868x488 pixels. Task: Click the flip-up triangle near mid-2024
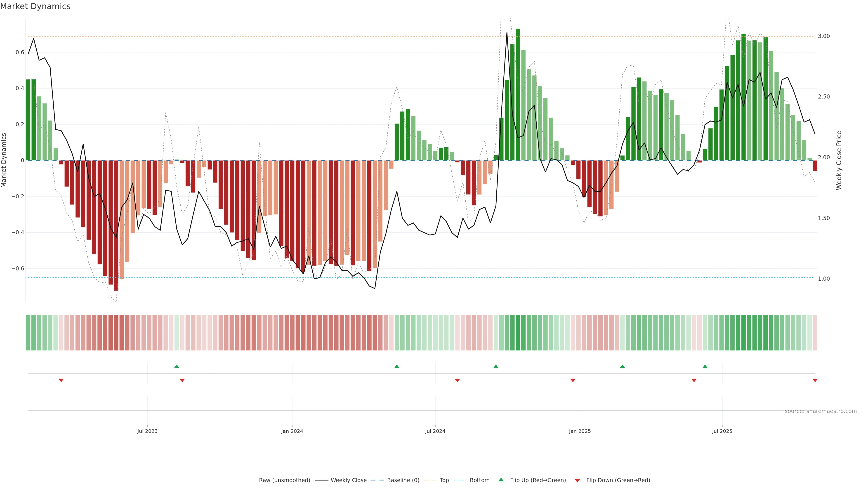pyautogui.click(x=397, y=366)
